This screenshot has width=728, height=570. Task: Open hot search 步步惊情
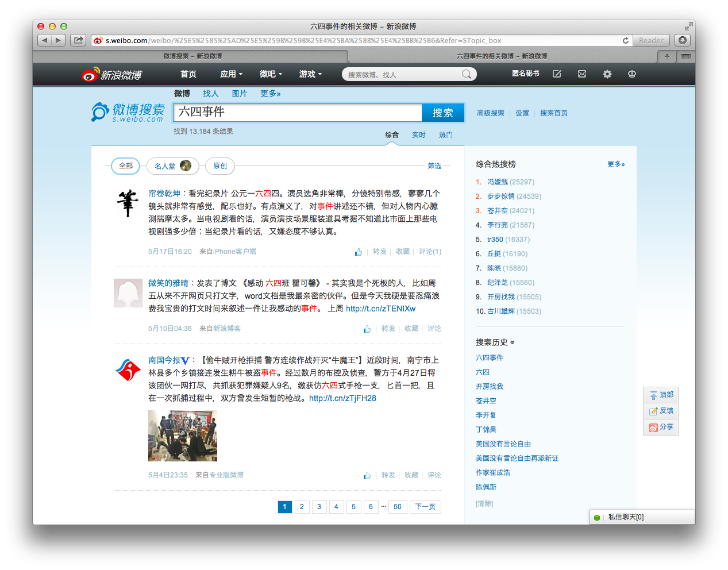click(x=501, y=197)
